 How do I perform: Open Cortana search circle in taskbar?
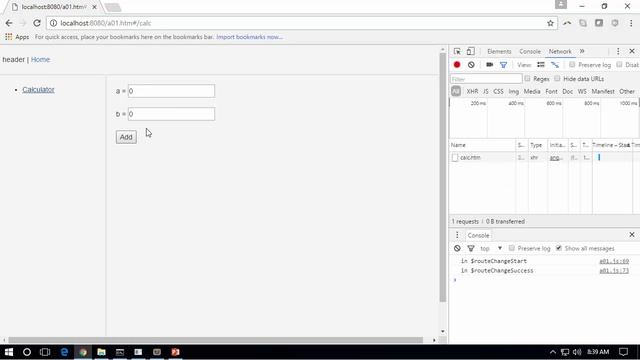coord(27,352)
